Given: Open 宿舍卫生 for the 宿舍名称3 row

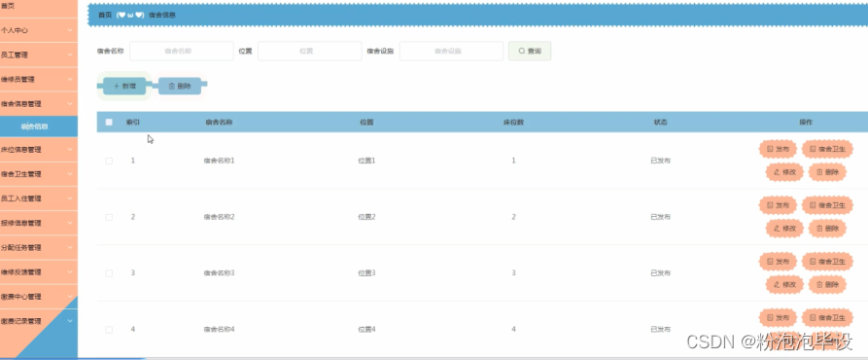Looking at the screenshot, I should pyautogui.click(x=827, y=262).
